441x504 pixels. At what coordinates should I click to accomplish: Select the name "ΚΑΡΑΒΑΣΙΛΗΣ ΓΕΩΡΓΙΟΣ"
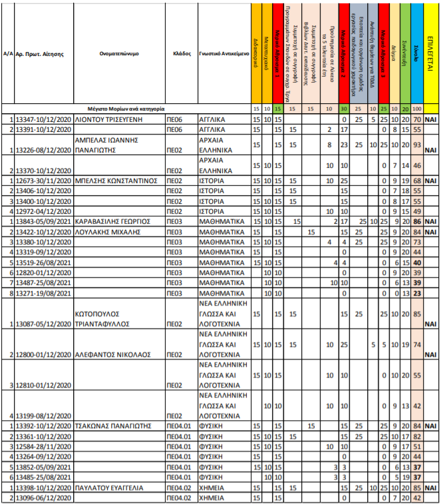tap(112, 222)
